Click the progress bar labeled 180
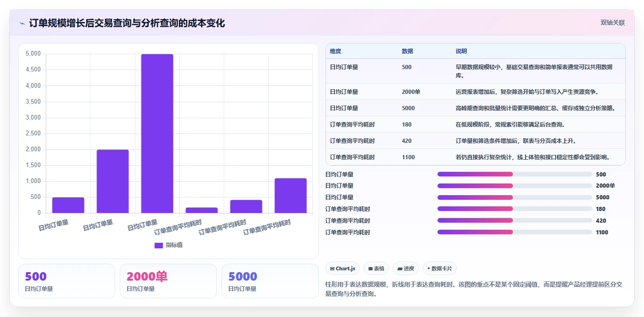 pyautogui.click(x=515, y=209)
